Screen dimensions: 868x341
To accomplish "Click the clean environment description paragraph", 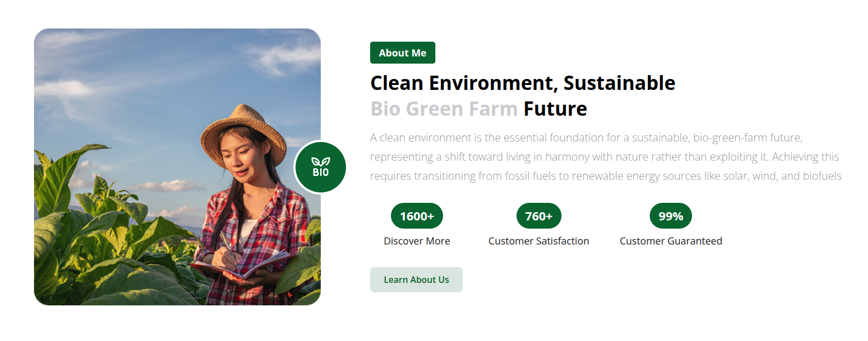I will click(x=605, y=157).
